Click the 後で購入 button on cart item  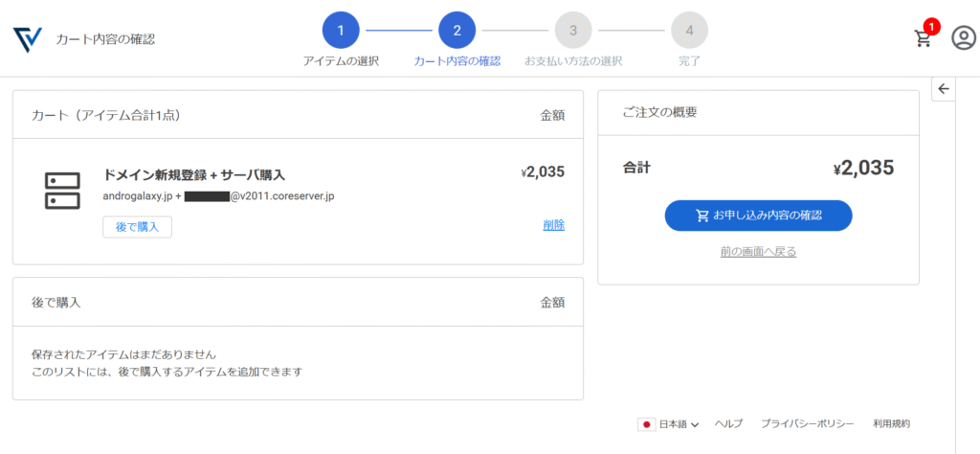pos(138,227)
